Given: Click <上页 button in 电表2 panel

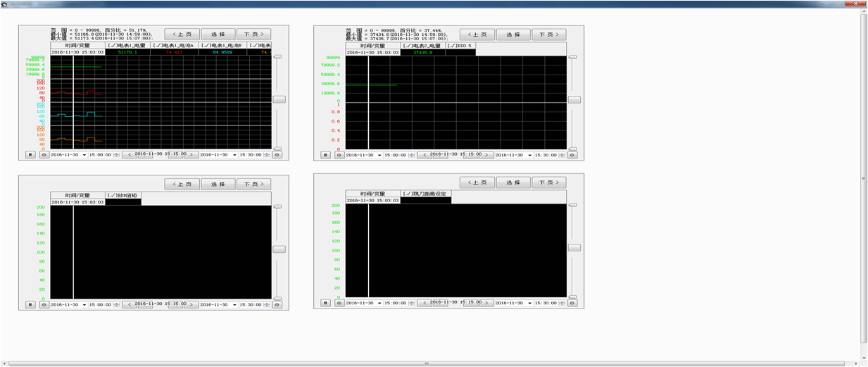Looking at the screenshot, I should (x=477, y=34).
